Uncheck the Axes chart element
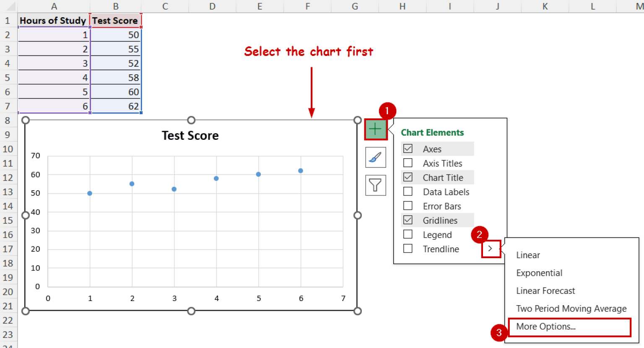Viewport: 644px width, 348px height. [x=408, y=149]
